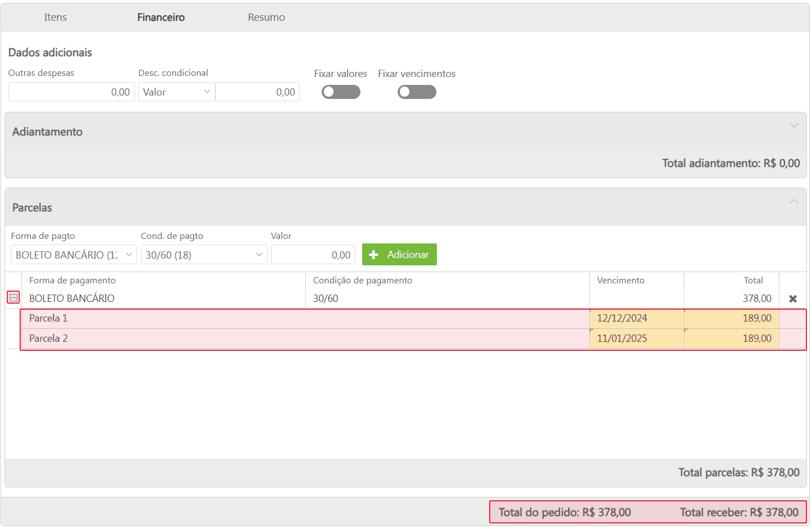
Task: Click the Desc. condicional amount field
Action: (x=258, y=92)
